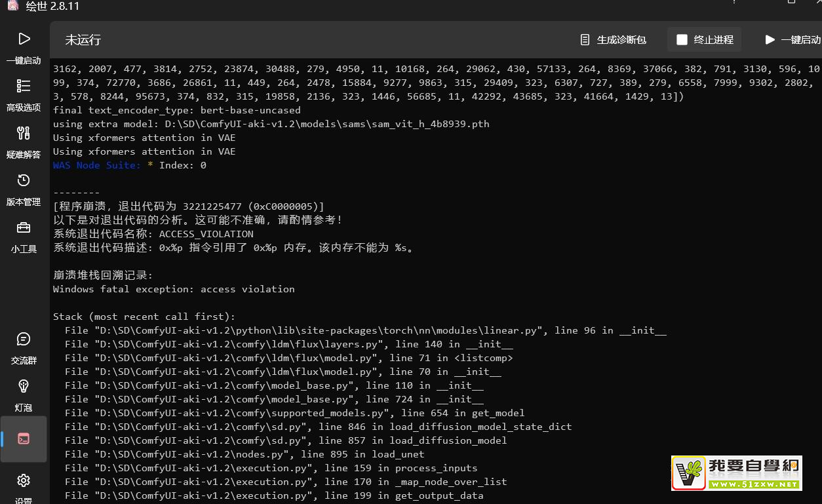Click the 我要自学网 watermark logo
The width and height of the screenshot is (822, 504).
pyautogui.click(x=737, y=473)
